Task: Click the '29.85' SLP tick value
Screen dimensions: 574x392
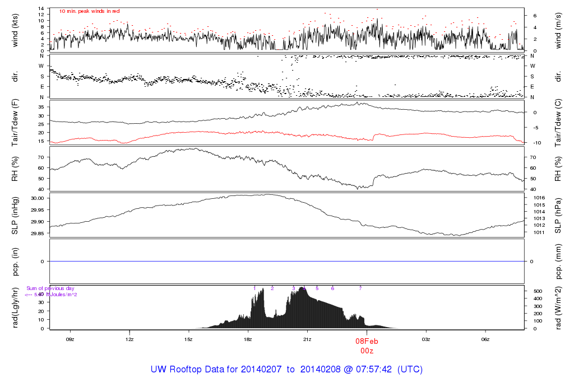Action: click(x=38, y=234)
